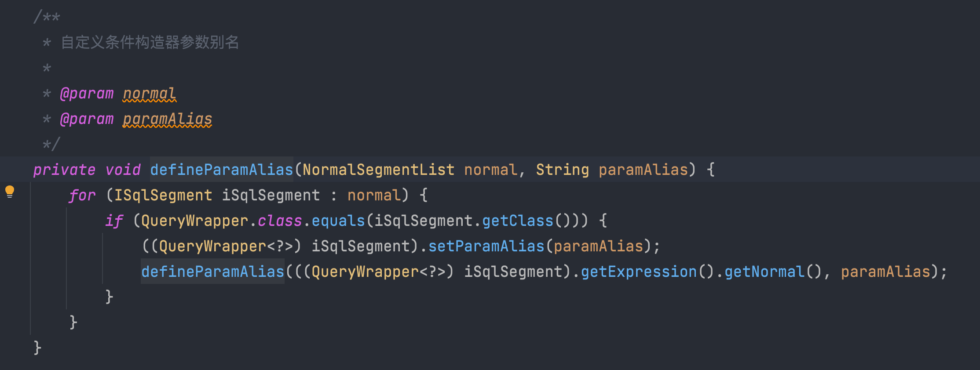This screenshot has width=980, height=370.
Task: Click the yellow lightbulb quick-fix icon
Action: click(x=10, y=192)
